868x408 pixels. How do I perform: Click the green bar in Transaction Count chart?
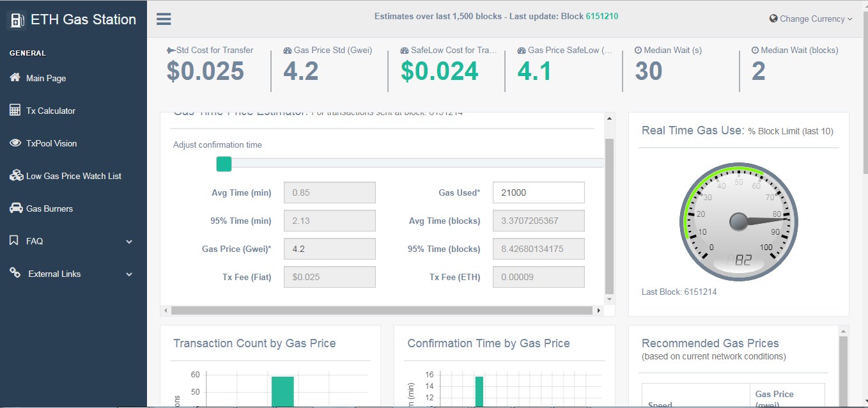(282, 391)
